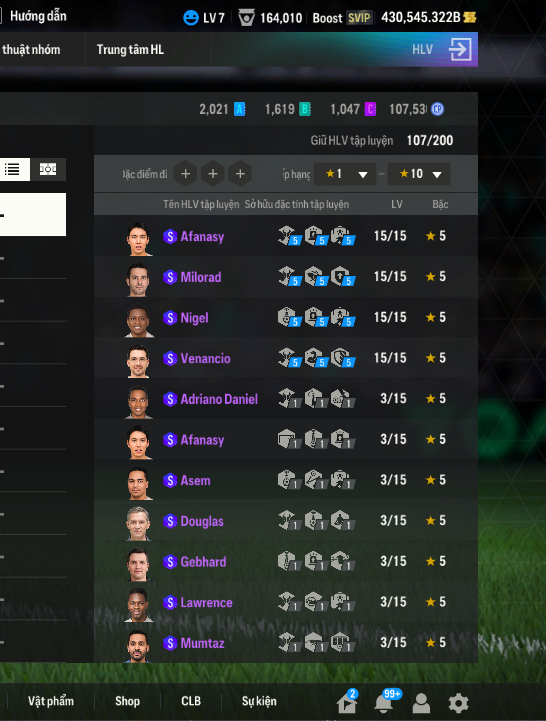Open the settings gear icon
Image resolution: width=546 pixels, height=721 pixels.
(459, 703)
